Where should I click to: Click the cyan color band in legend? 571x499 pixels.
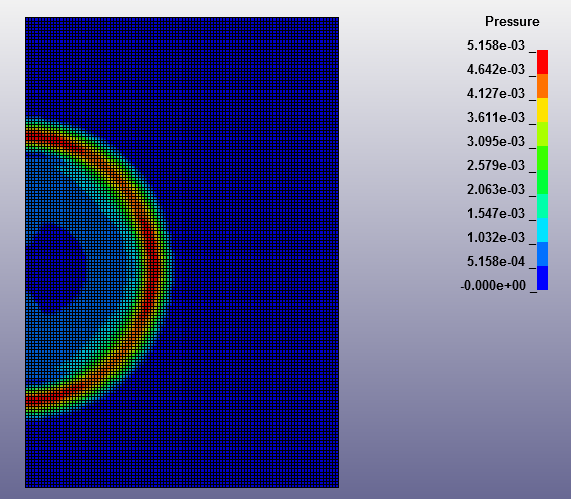point(543,230)
